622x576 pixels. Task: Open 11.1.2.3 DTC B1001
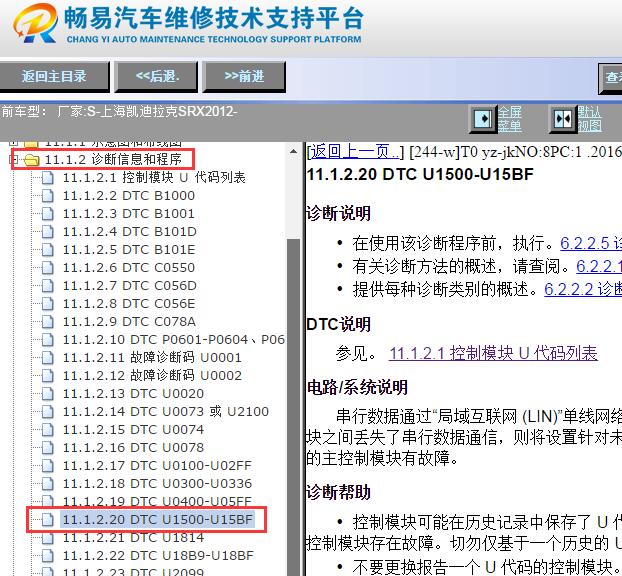[x=129, y=213]
